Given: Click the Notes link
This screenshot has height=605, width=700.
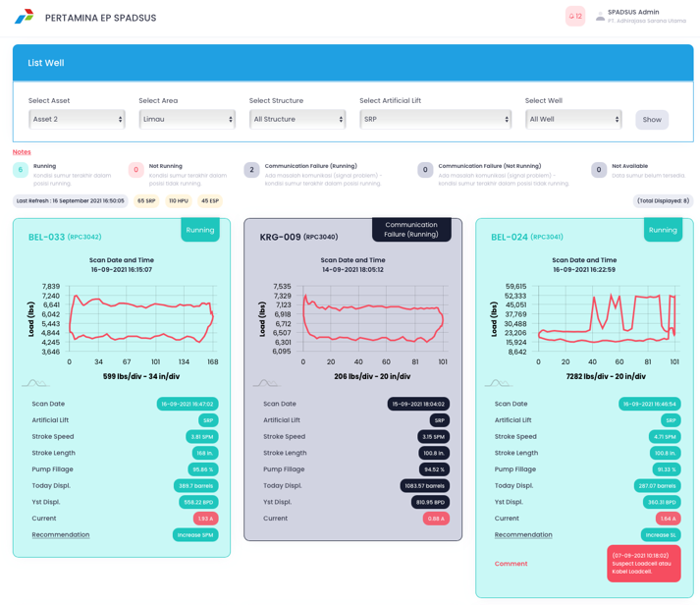Looking at the screenshot, I should coord(22,152).
